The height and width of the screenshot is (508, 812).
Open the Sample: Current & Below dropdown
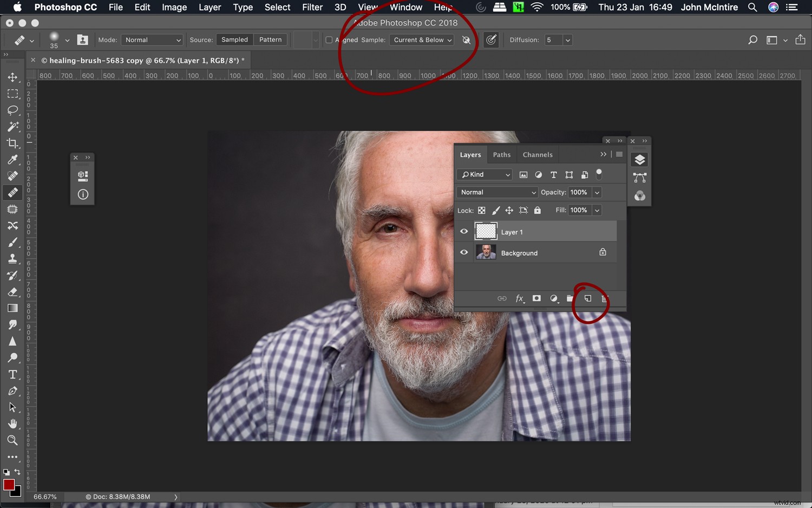[x=422, y=40]
